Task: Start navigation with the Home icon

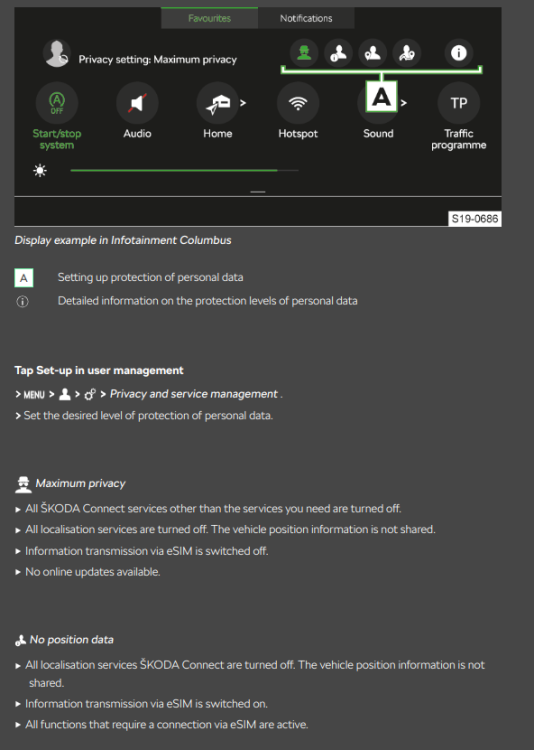Action: (x=218, y=103)
